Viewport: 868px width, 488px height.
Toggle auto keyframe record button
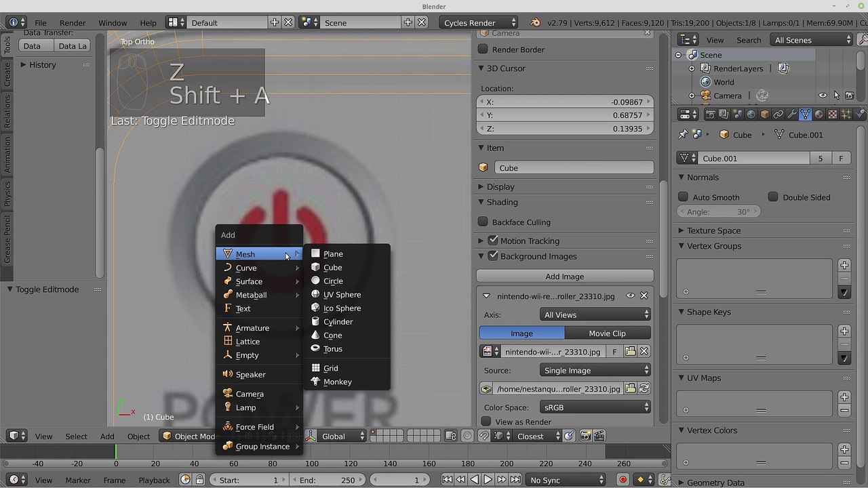point(623,479)
